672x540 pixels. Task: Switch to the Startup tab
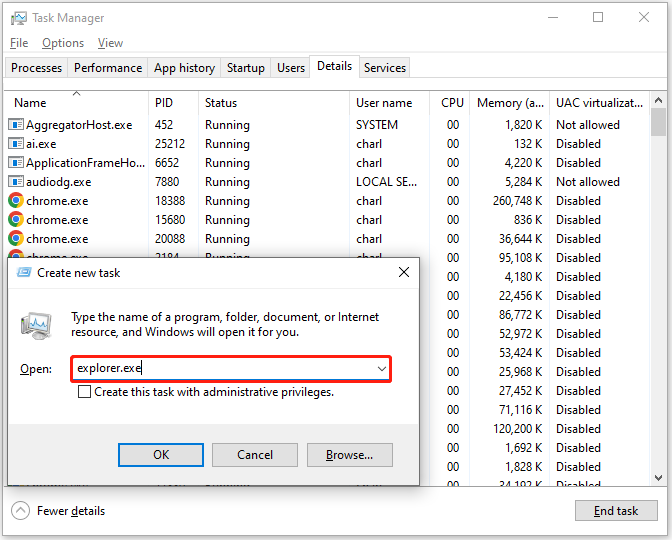(246, 68)
